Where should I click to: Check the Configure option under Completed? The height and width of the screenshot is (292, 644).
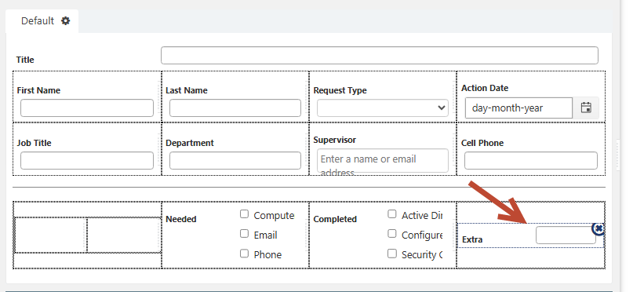tap(392, 234)
